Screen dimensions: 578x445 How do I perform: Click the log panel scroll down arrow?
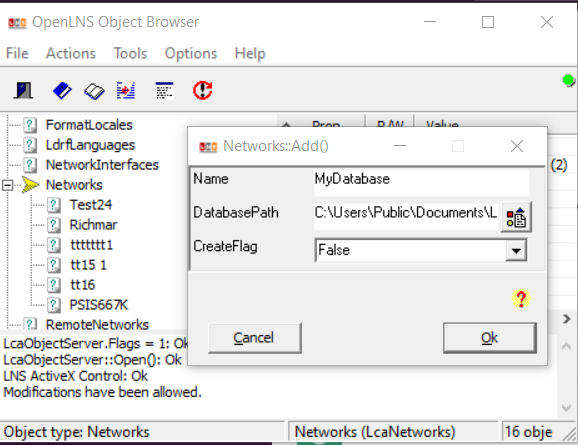[x=566, y=407]
